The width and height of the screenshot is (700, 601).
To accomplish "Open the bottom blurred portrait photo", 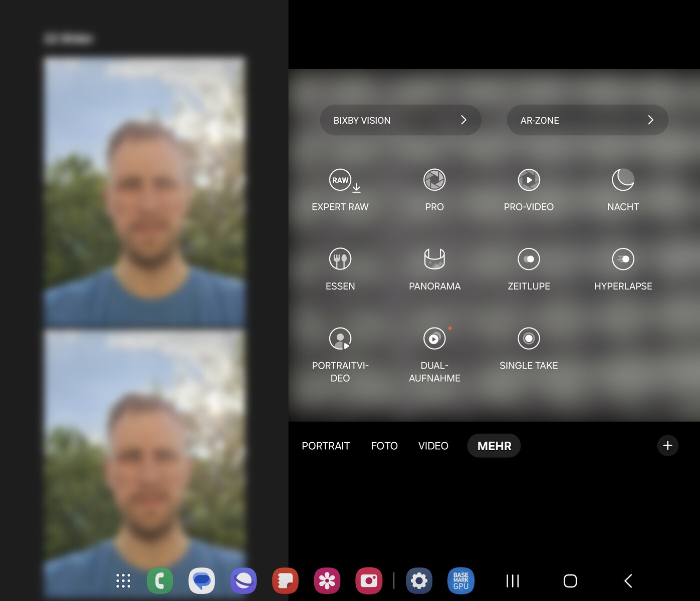I will 144,464.
